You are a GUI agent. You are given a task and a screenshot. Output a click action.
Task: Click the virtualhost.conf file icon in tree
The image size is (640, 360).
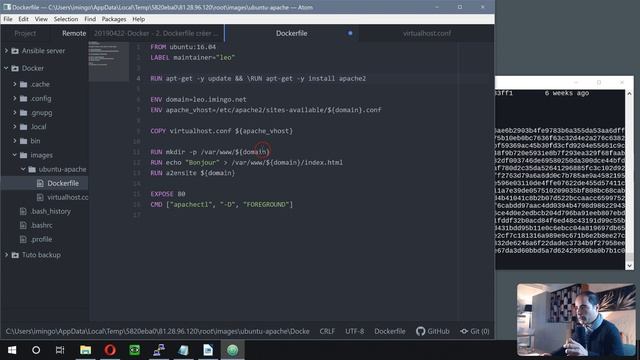pyautogui.click(x=40, y=198)
